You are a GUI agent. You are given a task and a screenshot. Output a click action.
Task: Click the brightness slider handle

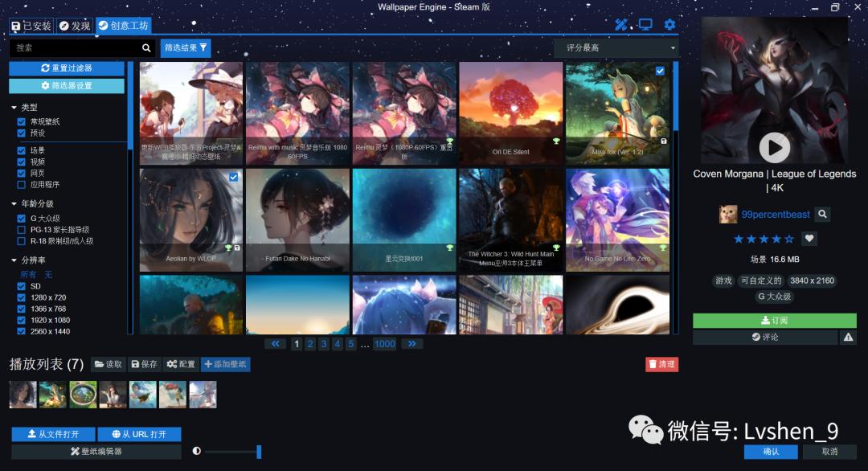tap(259, 452)
